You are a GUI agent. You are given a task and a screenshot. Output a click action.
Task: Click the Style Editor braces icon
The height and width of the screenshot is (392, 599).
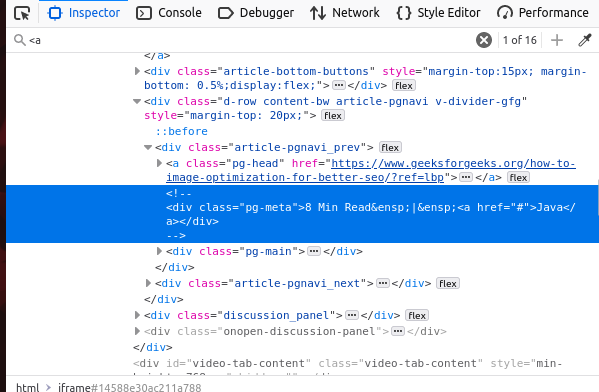click(404, 13)
